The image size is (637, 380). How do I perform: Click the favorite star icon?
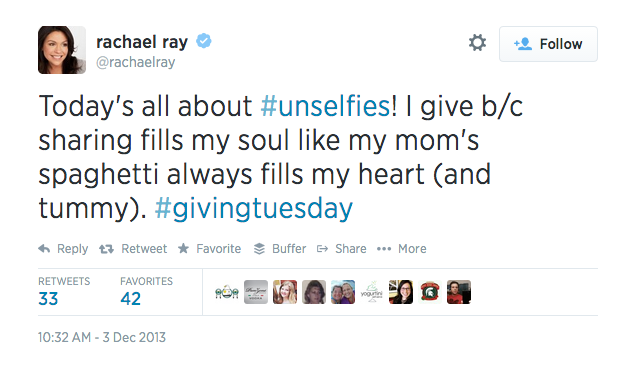point(183,248)
